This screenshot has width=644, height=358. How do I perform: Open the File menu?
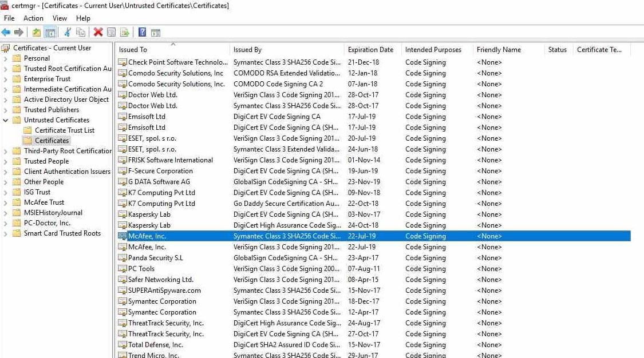9,18
